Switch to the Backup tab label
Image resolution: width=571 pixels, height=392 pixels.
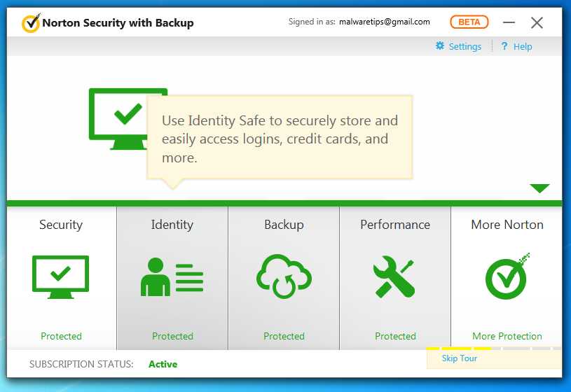[284, 225]
